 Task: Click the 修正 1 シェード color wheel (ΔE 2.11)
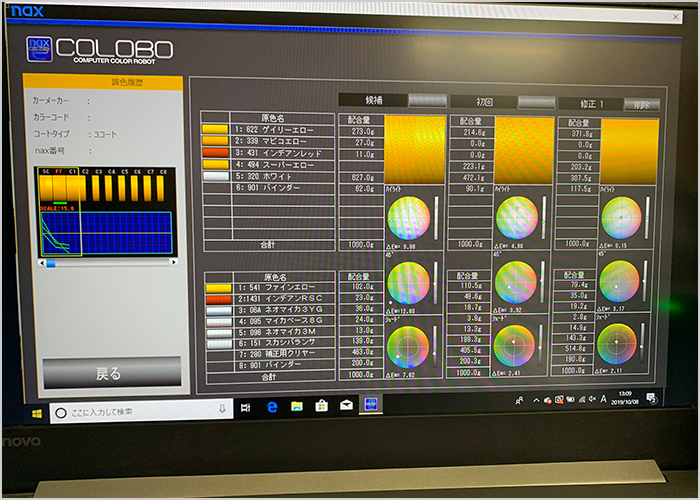[617, 344]
